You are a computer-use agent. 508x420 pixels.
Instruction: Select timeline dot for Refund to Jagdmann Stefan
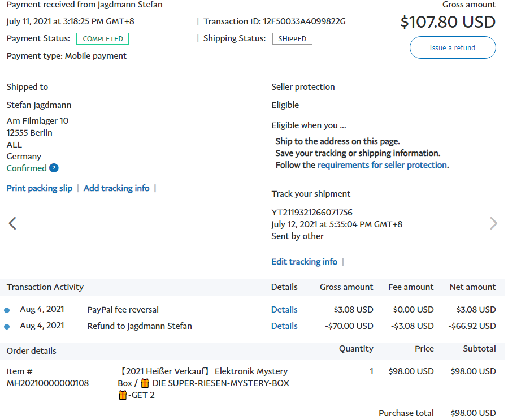click(x=7, y=326)
